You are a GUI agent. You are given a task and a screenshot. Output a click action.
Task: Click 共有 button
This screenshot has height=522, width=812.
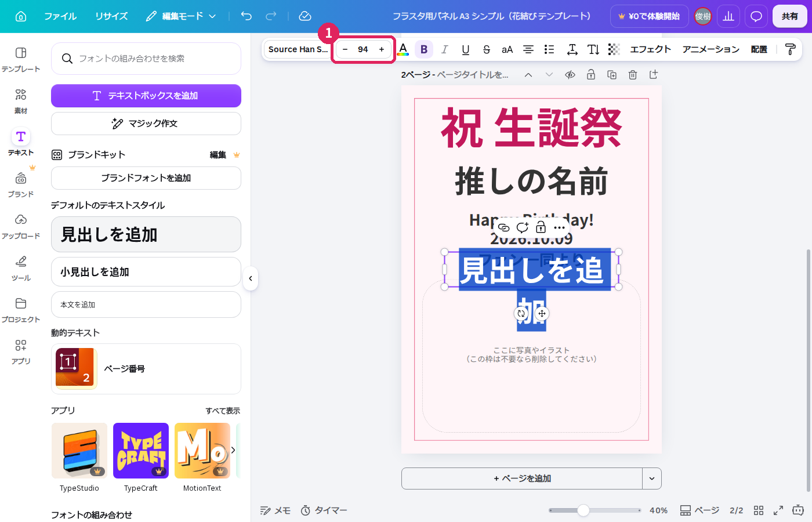click(x=789, y=16)
